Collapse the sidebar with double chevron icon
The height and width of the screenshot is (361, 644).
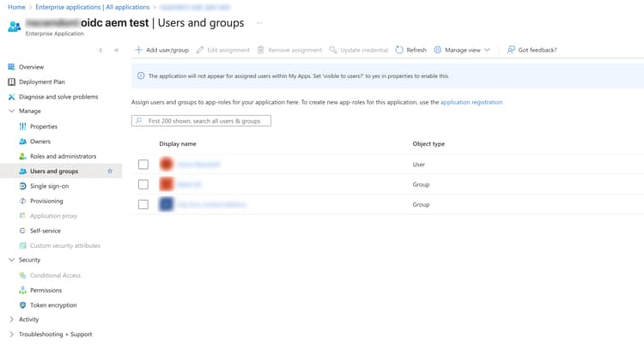[x=117, y=50]
